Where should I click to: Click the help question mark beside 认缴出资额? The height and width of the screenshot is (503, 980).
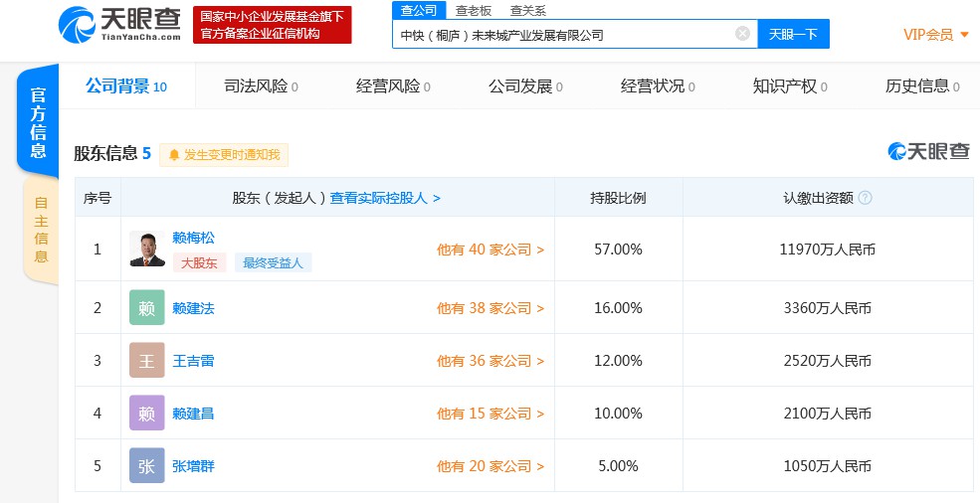(x=865, y=198)
